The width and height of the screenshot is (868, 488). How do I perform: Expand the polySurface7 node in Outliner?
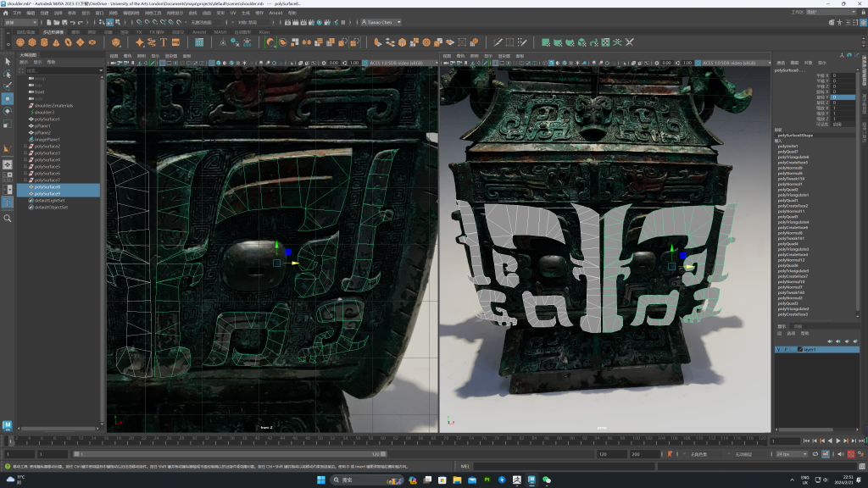tap(25, 180)
